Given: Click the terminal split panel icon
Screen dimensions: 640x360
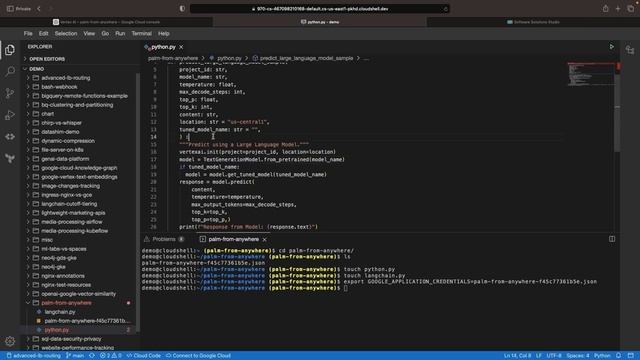Looking at the screenshot, I should 612,239.
